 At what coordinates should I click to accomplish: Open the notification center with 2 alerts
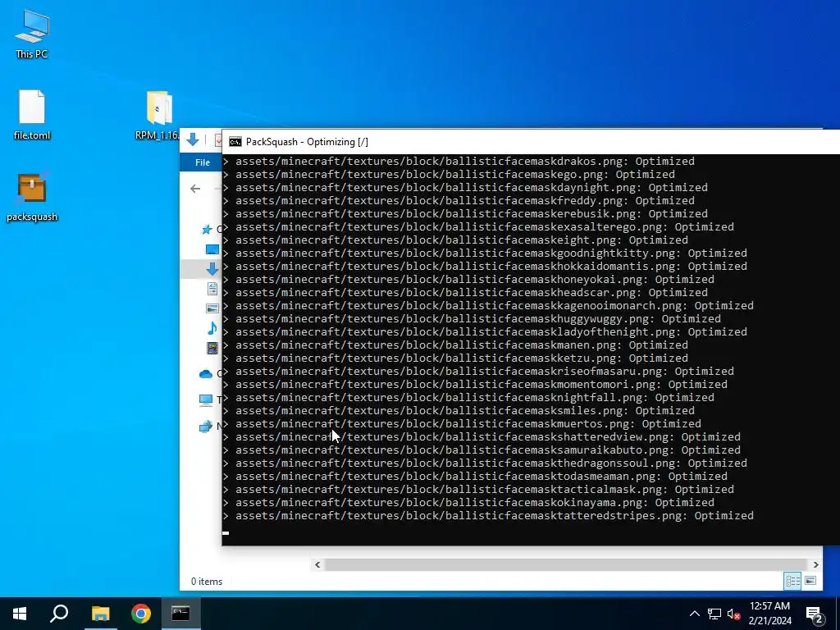(x=814, y=614)
